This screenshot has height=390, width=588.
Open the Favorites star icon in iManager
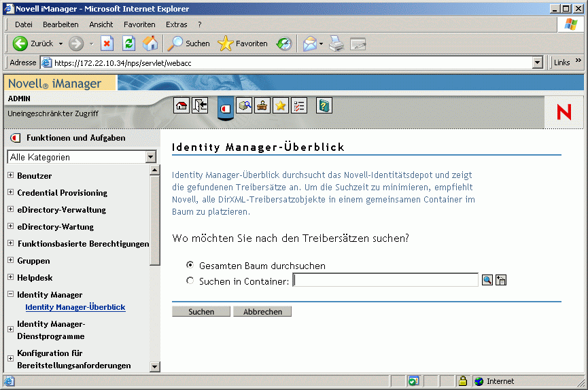point(281,106)
